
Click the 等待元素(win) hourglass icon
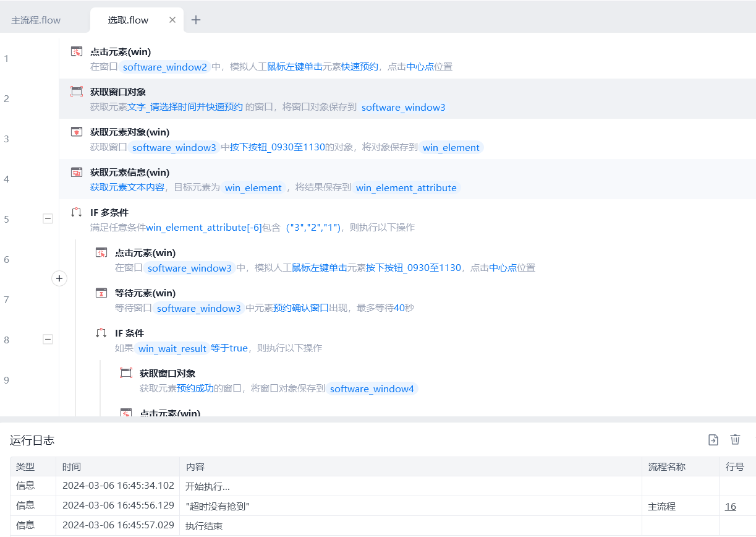(x=101, y=293)
